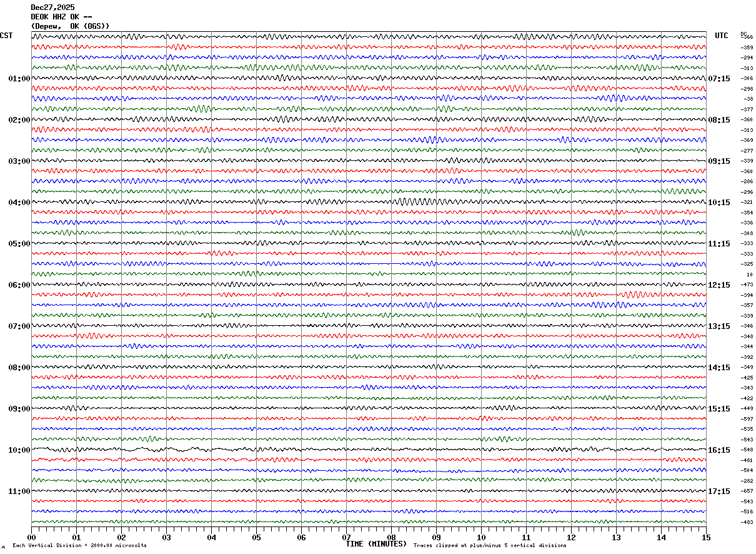Screen dimensions: 756x554
Task: Click the '15' minute tick on the time axis
Action: tap(706, 537)
